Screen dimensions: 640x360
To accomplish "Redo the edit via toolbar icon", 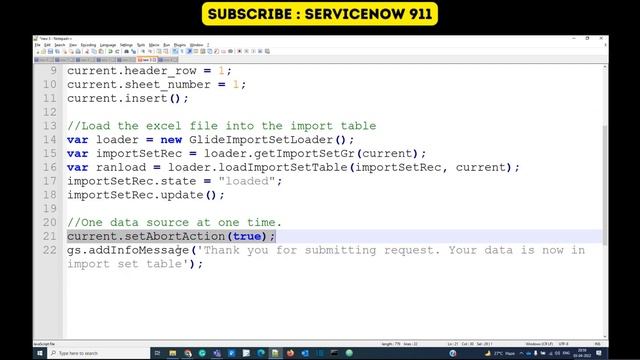I will coord(117,51).
